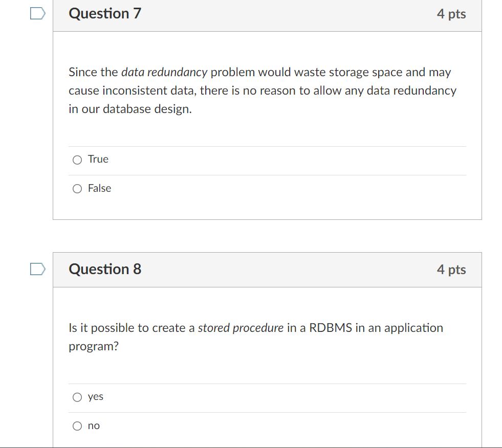
Task: Click inside the Question 8 question body
Action: (x=256, y=337)
